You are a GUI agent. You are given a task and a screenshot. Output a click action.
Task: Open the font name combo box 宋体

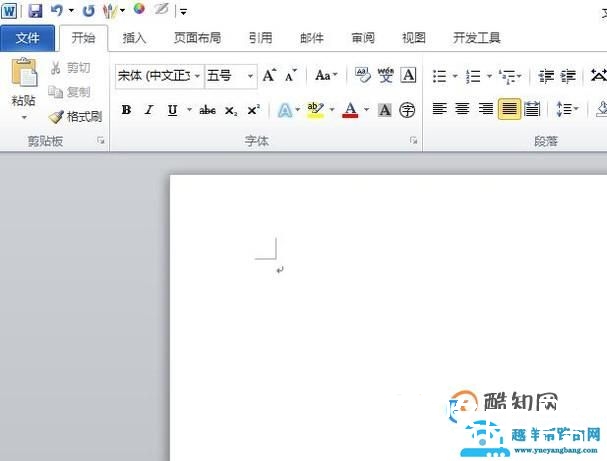(x=159, y=75)
